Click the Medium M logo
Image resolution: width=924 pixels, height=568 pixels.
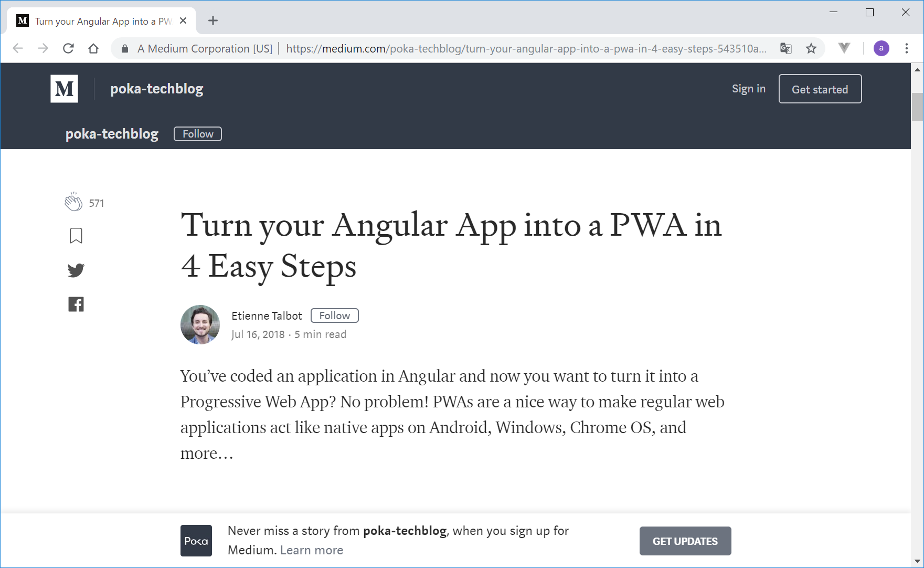click(x=64, y=89)
